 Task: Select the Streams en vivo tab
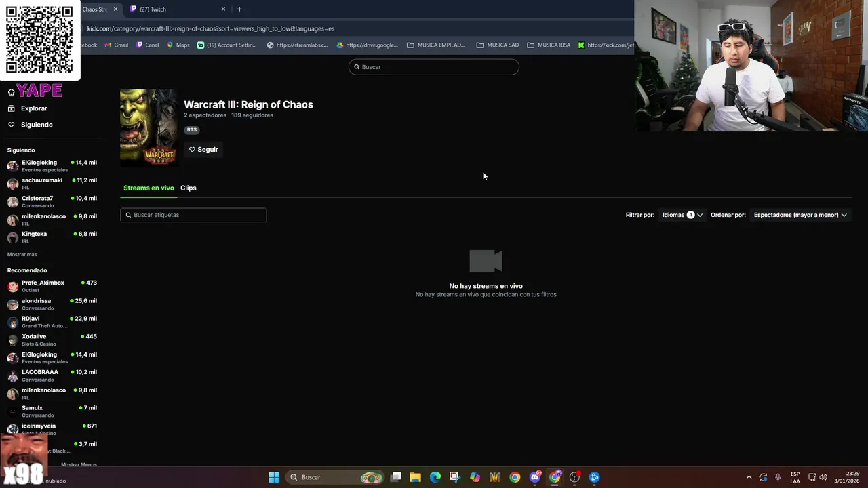[149, 188]
